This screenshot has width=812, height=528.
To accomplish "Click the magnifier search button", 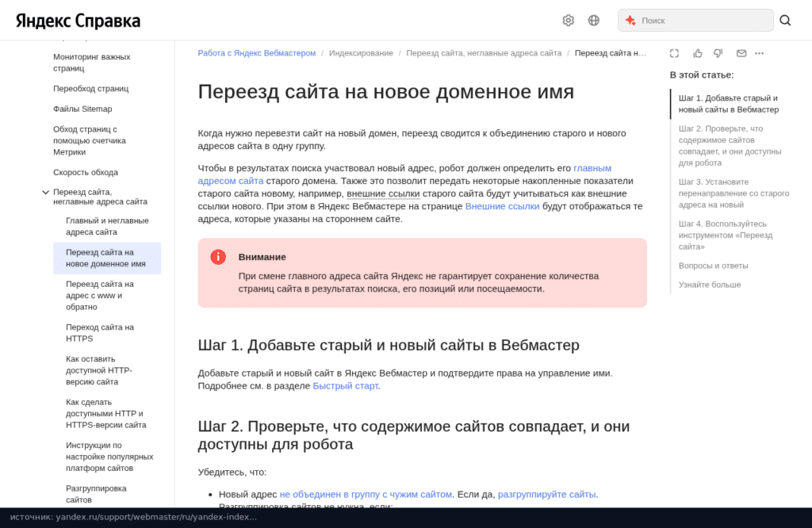I will pos(785,20).
